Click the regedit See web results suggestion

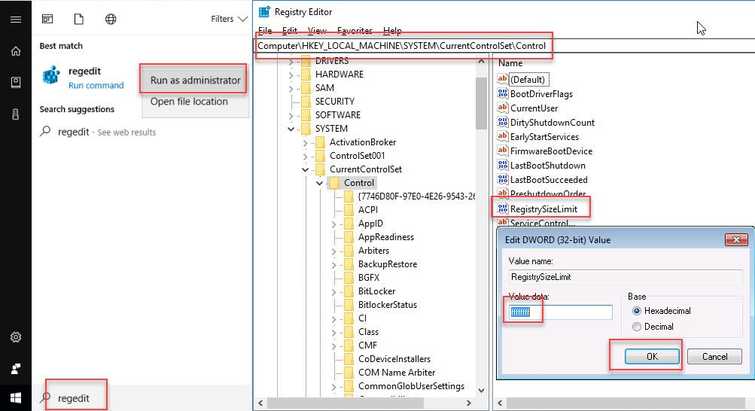coord(107,132)
